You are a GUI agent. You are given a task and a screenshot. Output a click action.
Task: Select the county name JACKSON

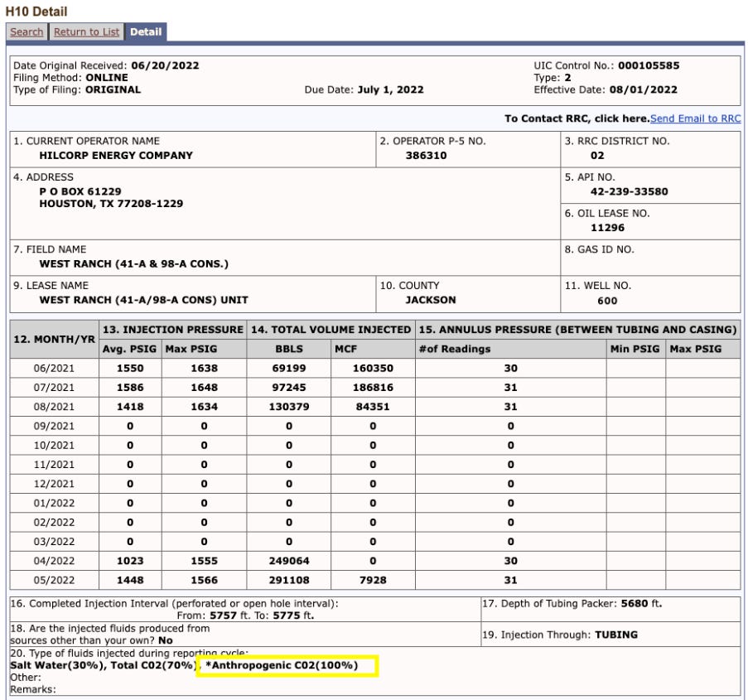coord(430,300)
